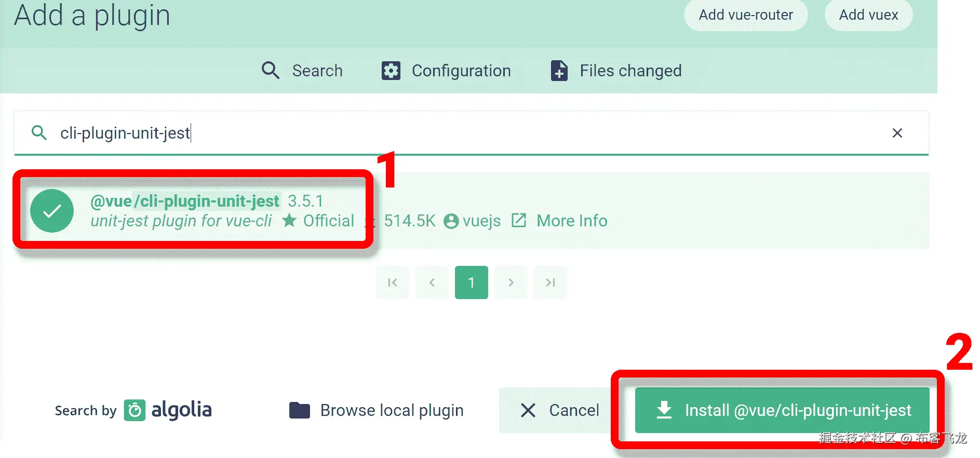Click the external link icon beside More Info

(x=519, y=220)
